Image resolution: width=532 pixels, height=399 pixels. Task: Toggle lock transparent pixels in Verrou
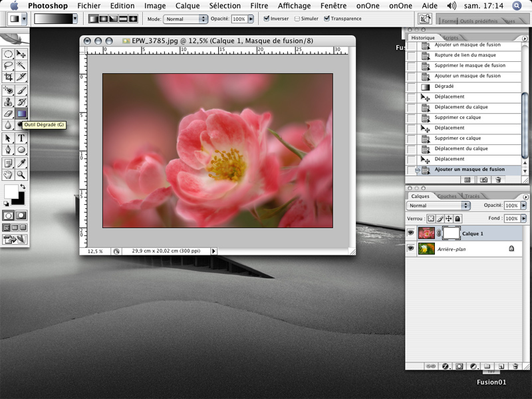430,219
